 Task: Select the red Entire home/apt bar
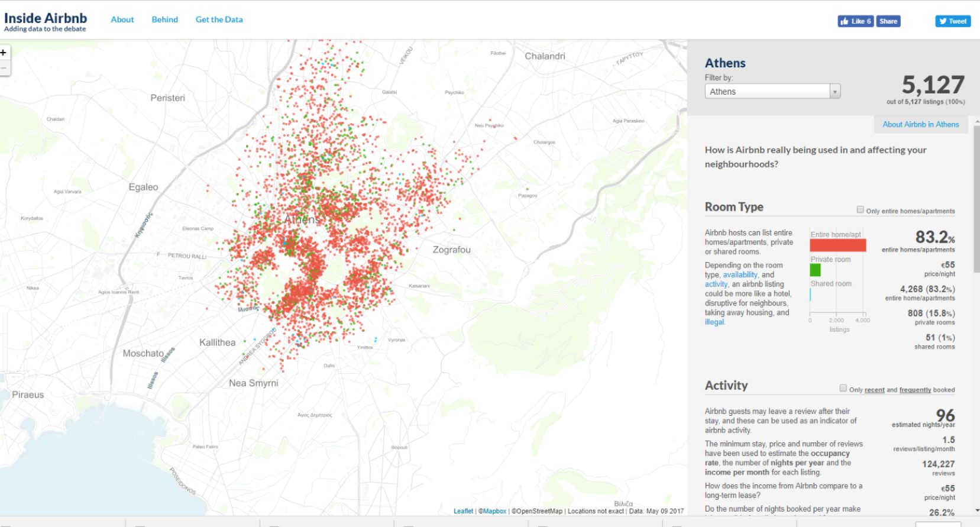point(837,245)
